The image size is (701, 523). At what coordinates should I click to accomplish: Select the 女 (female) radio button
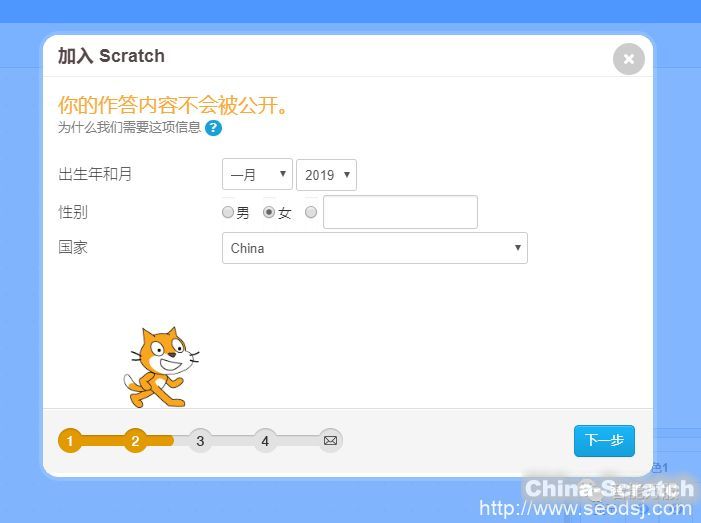point(269,212)
